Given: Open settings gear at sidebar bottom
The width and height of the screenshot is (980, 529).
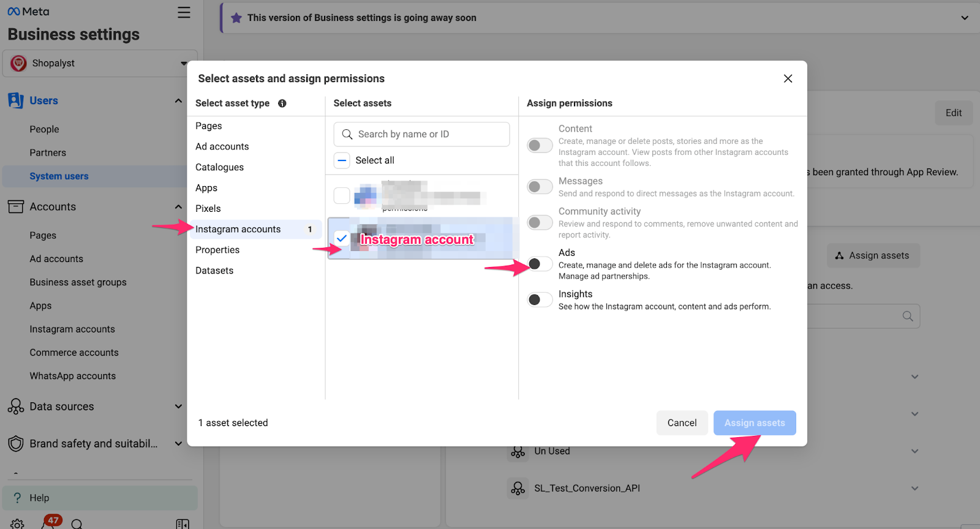Looking at the screenshot, I should pos(17,524).
